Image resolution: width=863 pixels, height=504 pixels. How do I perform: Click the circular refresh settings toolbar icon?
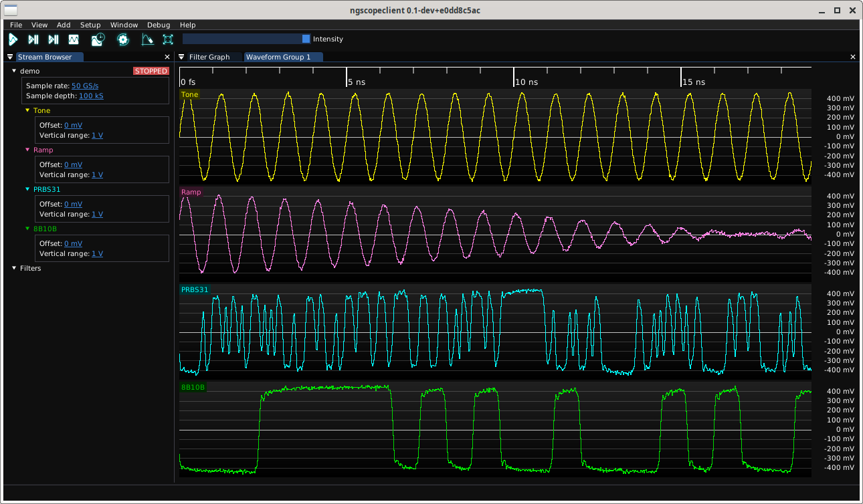[x=123, y=39]
